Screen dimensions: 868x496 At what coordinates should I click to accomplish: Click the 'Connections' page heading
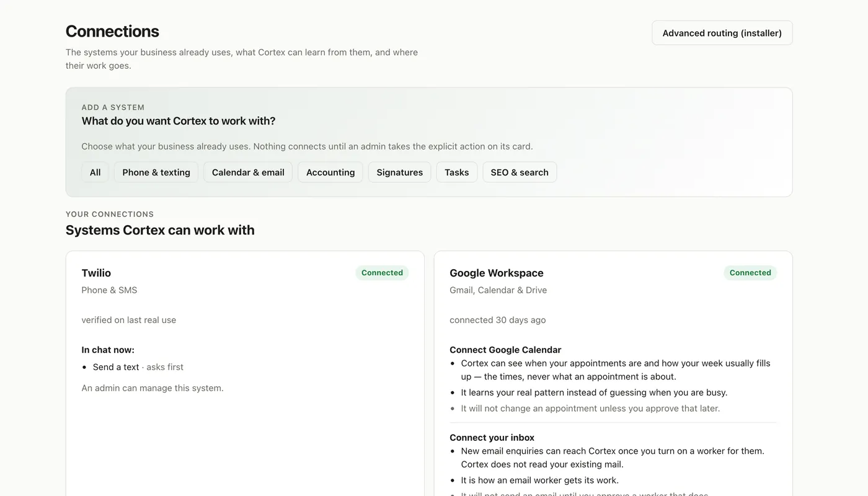coord(112,31)
